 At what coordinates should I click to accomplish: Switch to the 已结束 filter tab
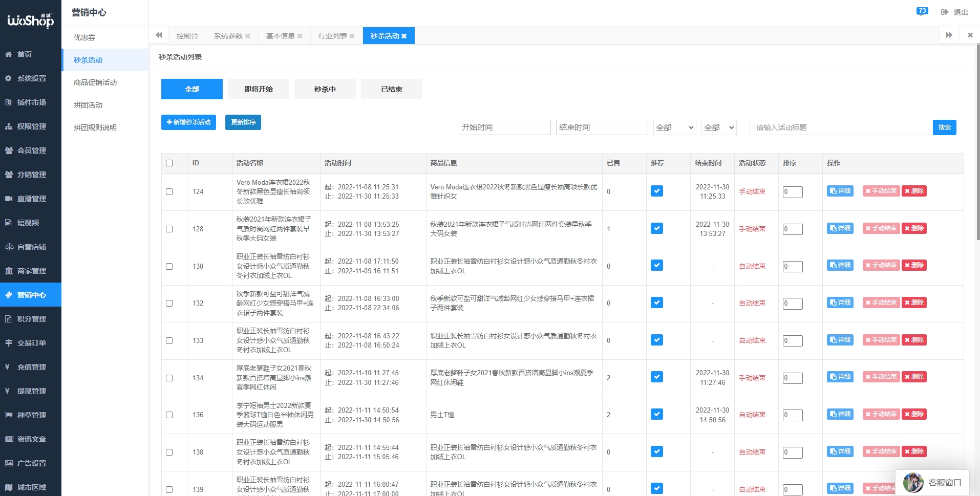(391, 89)
